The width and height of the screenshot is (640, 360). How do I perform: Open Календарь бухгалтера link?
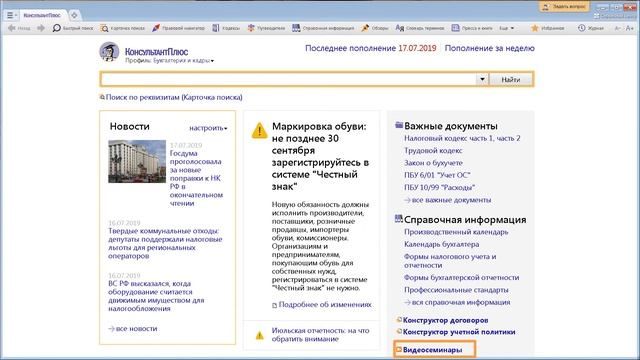pyautogui.click(x=442, y=244)
